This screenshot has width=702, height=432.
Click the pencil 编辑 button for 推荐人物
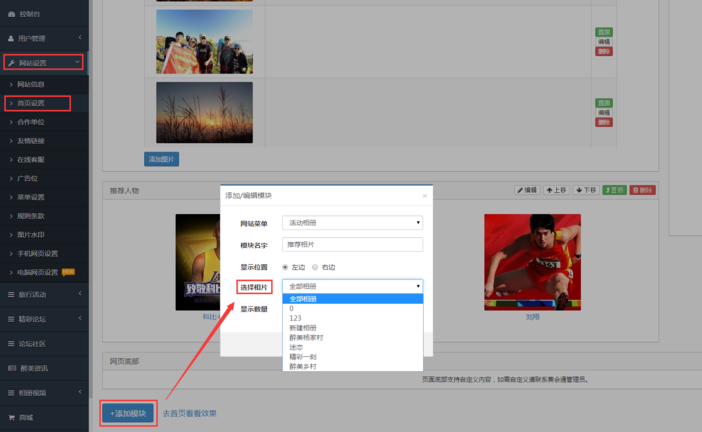point(527,190)
